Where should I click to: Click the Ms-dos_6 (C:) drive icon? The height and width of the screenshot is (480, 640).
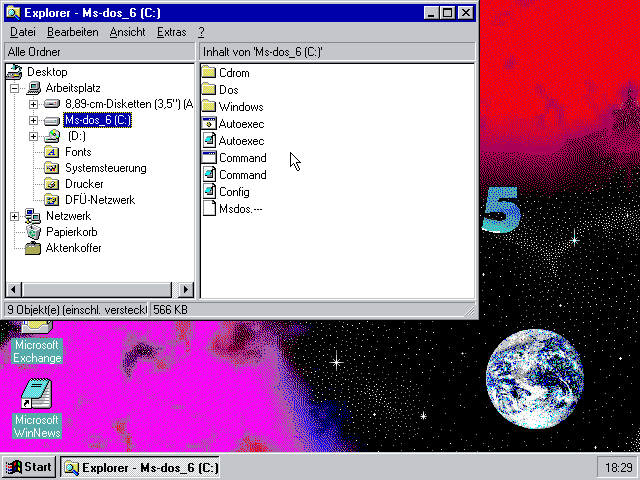(52, 120)
